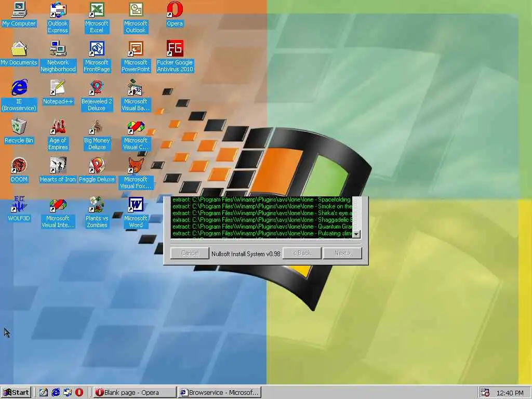Click the Nullsoft Install System v0.98 label
532x399 pixels.
pyautogui.click(x=246, y=254)
